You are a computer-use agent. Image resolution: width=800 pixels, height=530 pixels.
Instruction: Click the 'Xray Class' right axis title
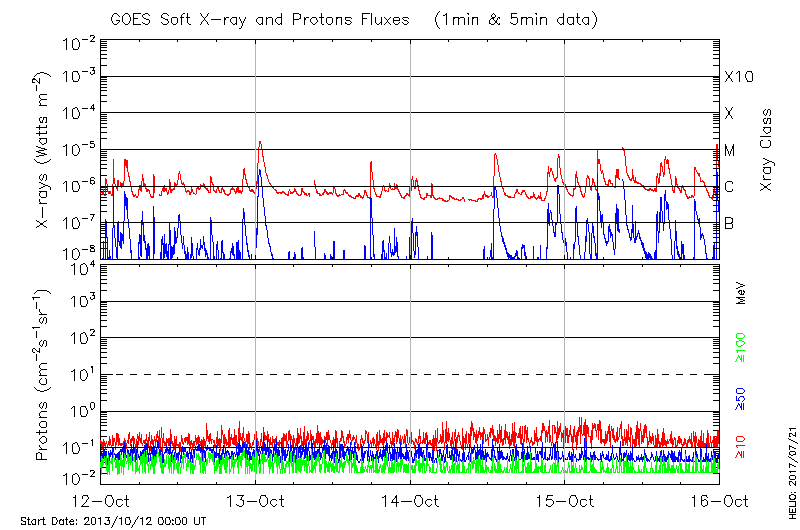point(767,151)
